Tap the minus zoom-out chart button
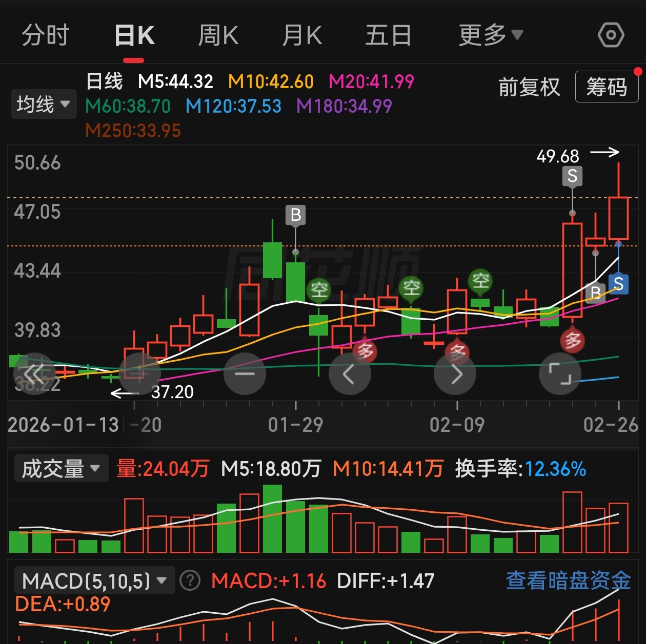The width and height of the screenshot is (646, 644). (x=245, y=374)
